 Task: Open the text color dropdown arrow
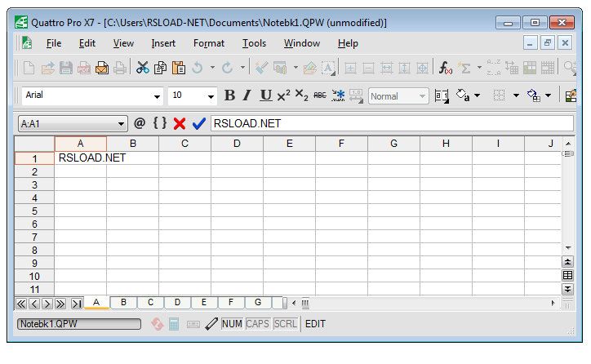point(478,95)
